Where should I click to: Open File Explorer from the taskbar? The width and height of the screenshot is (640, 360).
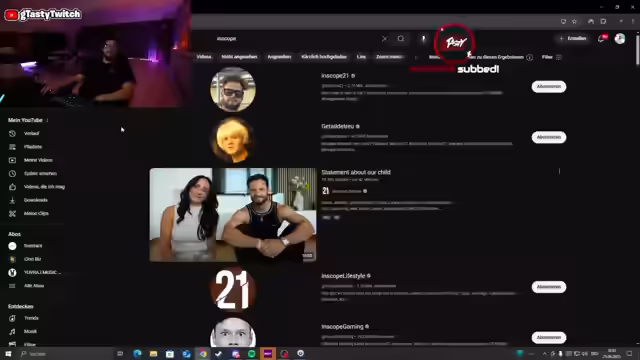[x=153, y=353]
